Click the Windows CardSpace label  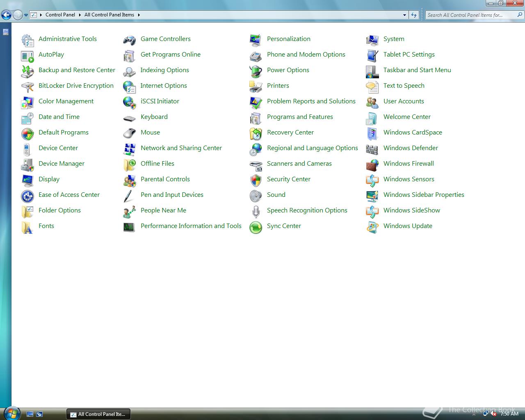[413, 132]
